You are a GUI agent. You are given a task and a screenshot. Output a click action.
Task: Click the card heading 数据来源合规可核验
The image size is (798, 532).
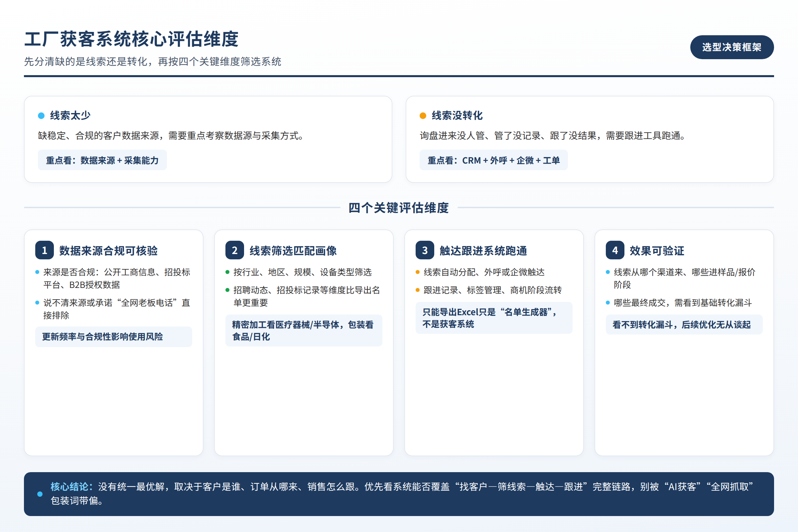point(109,251)
